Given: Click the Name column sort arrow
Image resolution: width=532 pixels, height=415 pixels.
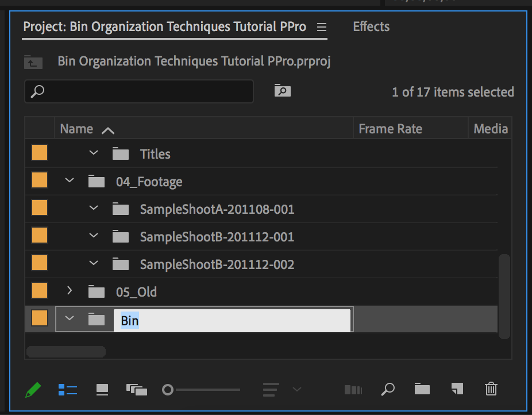Looking at the screenshot, I should click(x=108, y=130).
